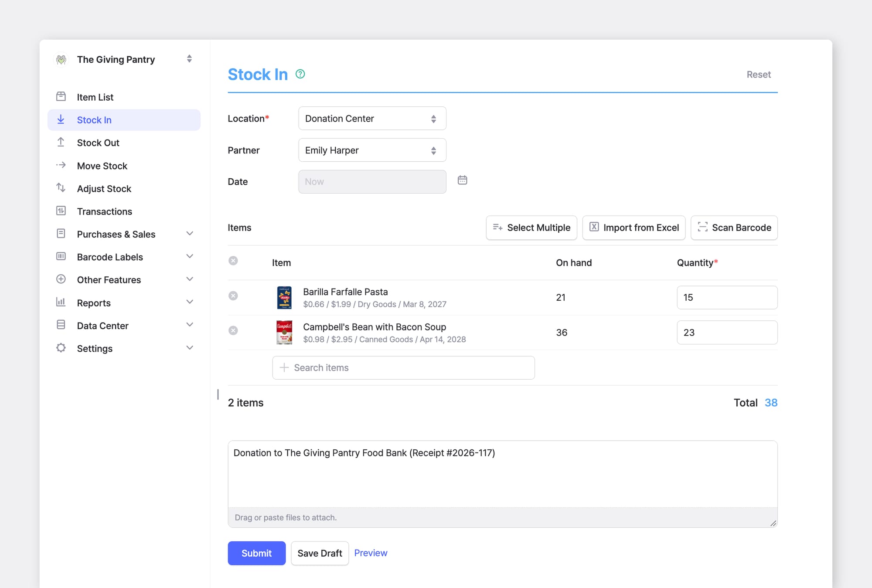Click Select Multiple button
The image size is (872, 588).
click(x=531, y=228)
